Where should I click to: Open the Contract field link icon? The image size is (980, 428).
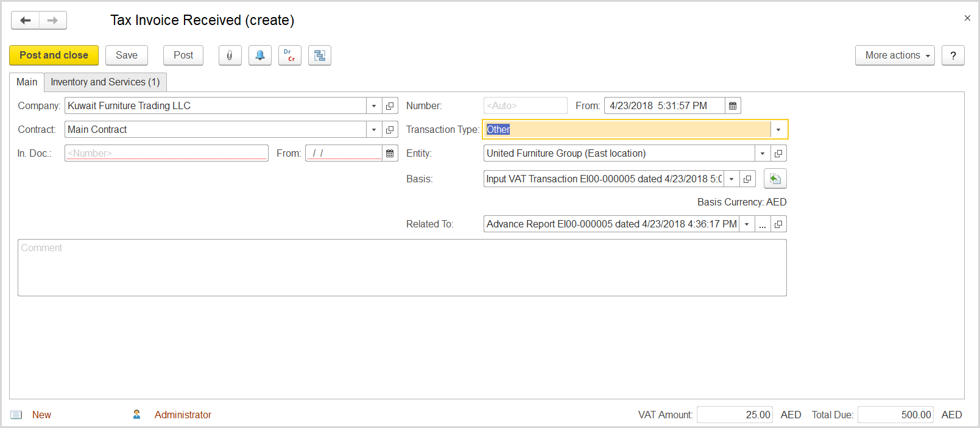[x=390, y=129]
